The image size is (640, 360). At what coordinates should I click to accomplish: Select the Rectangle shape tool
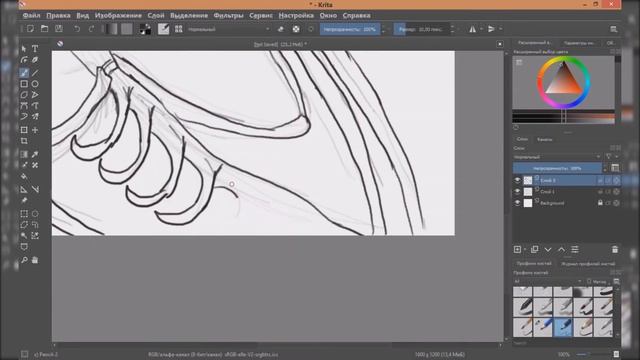(x=24, y=84)
